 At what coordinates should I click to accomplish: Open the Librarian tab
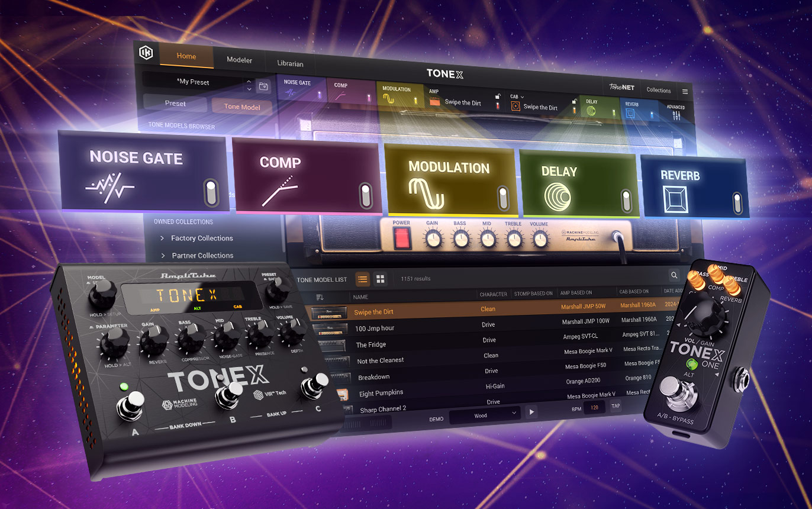tap(290, 63)
